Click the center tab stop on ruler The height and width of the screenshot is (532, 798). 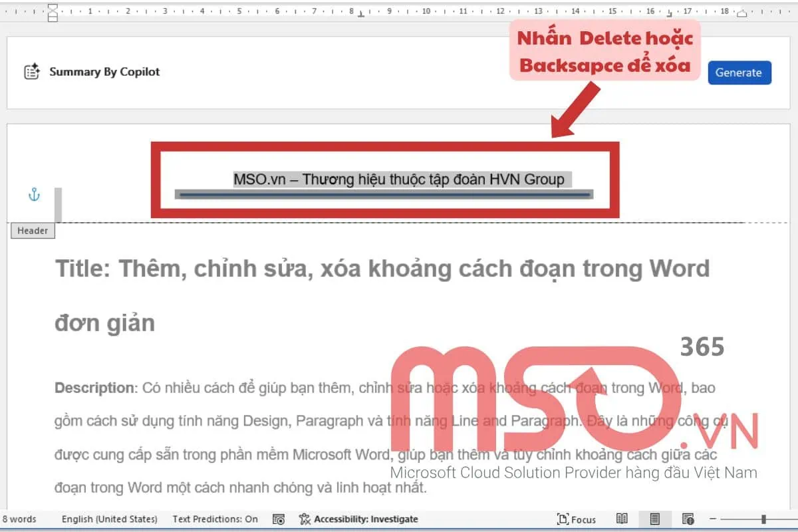point(360,13)
